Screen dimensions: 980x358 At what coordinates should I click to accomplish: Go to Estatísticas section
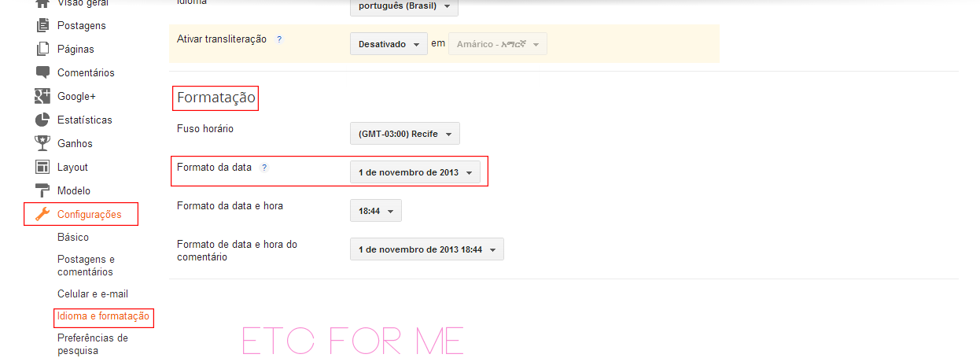click(85, 120)
